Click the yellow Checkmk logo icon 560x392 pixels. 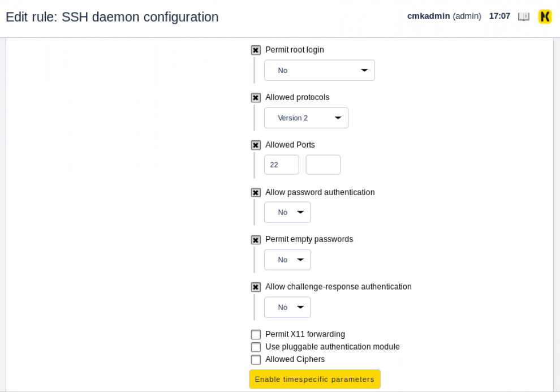pos(545,16)
